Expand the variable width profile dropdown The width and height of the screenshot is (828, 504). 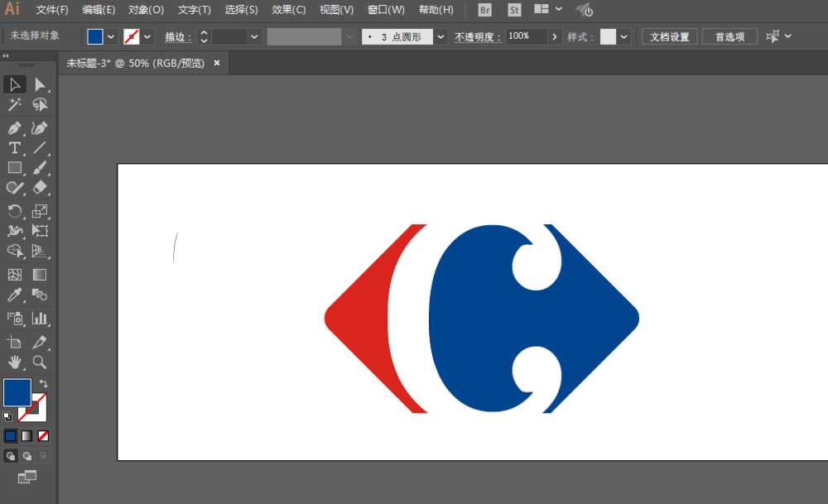[348, 36]
